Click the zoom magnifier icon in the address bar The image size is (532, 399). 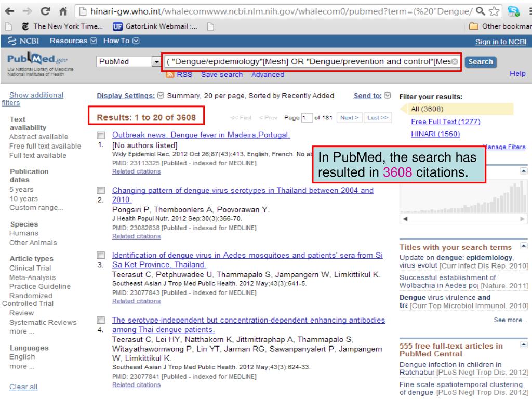(480, 11)
